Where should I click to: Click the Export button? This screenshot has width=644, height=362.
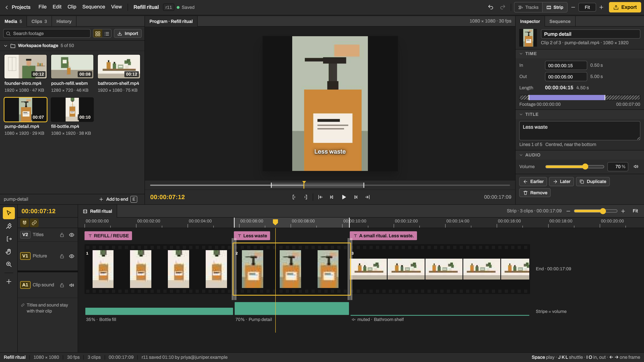pyautogui.click(x=625, y=7)
